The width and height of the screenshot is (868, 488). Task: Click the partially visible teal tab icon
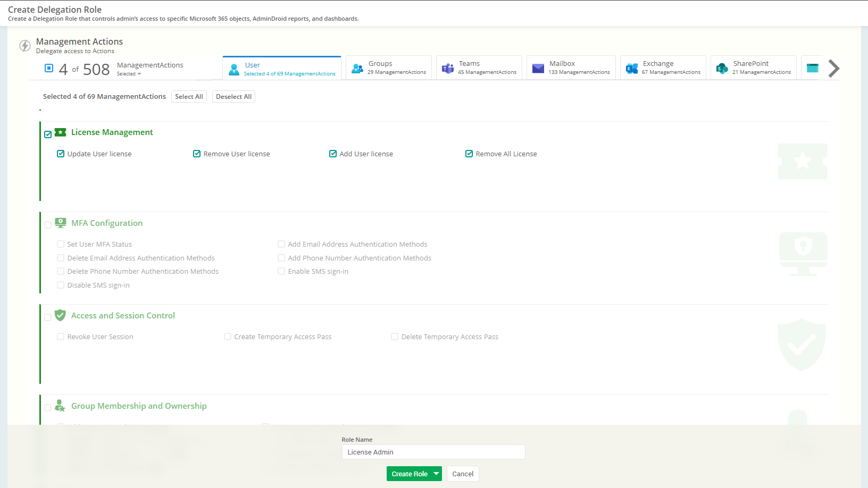tap(813, 68)
